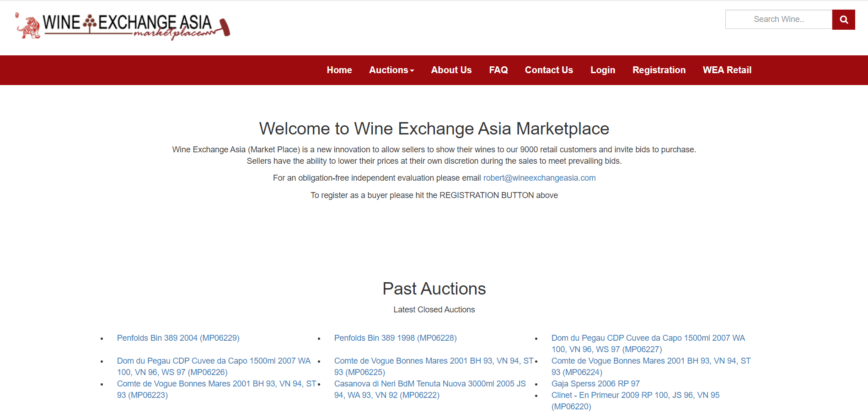Open Comte de Vogue auction MP06223

[x=217, y=389]
